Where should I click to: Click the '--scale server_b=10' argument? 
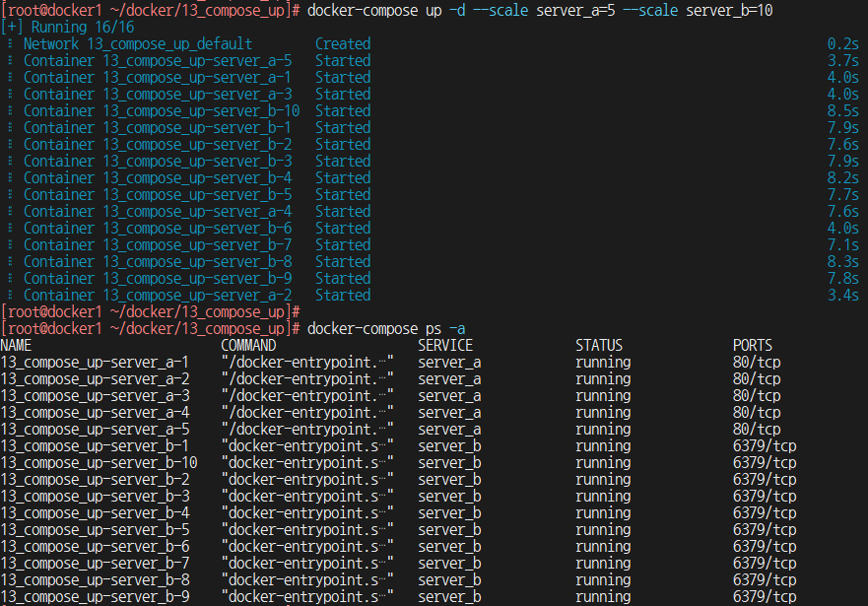coord(699,10)
